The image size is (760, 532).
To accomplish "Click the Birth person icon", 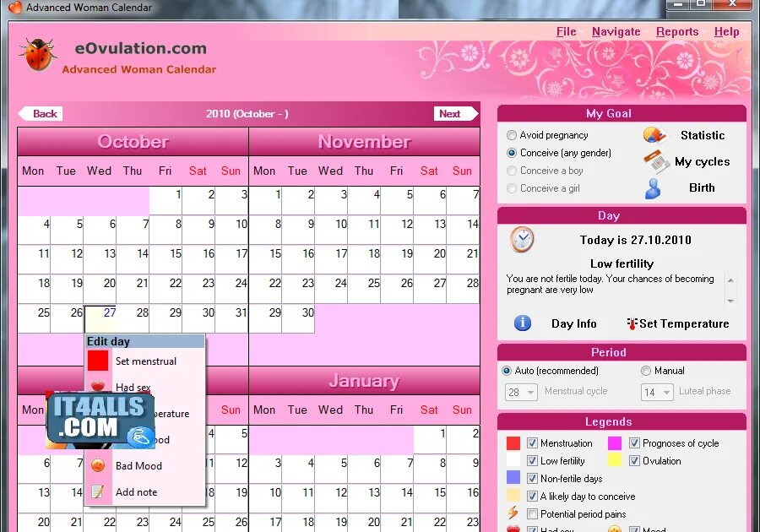I will (x=654, y=188).
